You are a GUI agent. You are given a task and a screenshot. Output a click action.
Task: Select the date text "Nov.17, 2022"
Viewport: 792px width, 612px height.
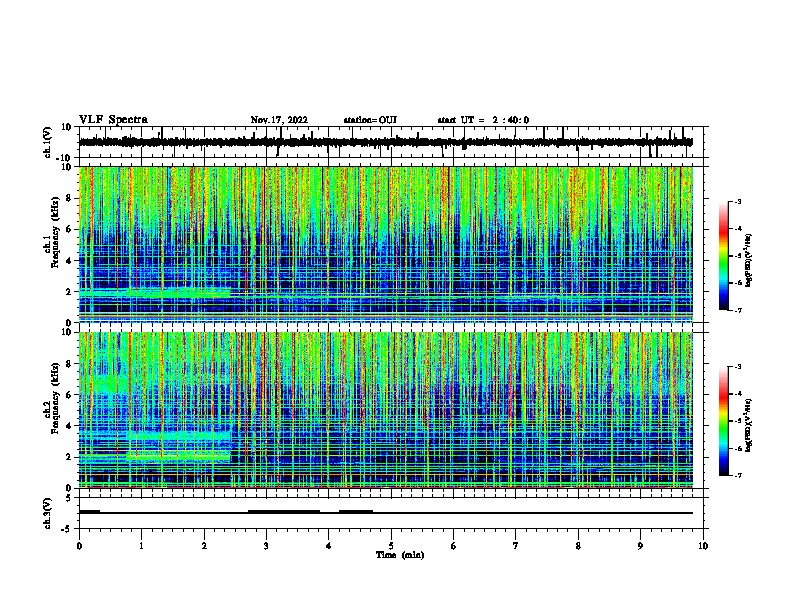tap(279, 120)
